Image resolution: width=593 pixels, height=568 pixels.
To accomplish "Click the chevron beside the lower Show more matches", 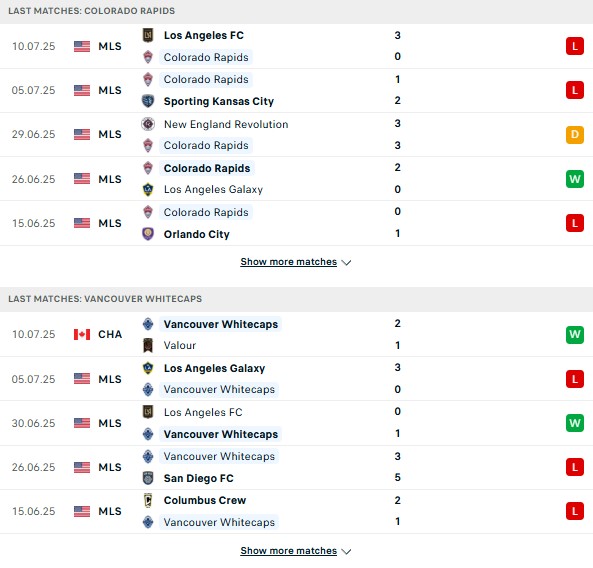I will click(x=346, y=552).
